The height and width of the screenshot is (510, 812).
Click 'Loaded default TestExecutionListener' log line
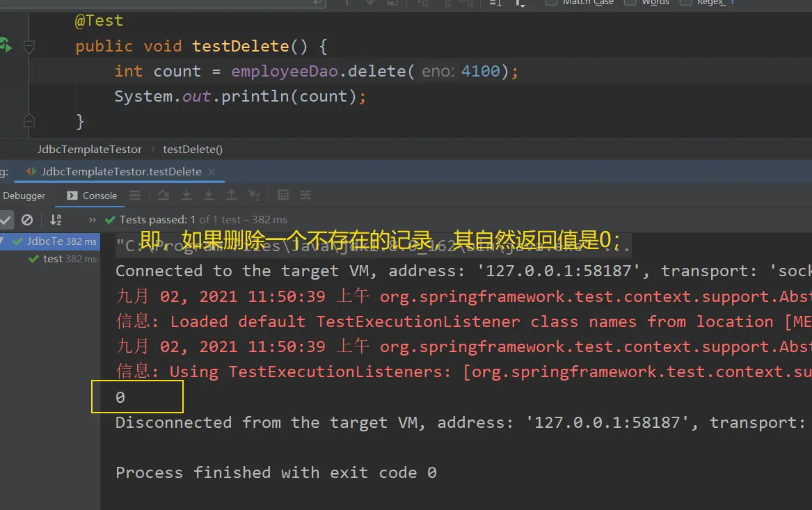tap(463, 321)
